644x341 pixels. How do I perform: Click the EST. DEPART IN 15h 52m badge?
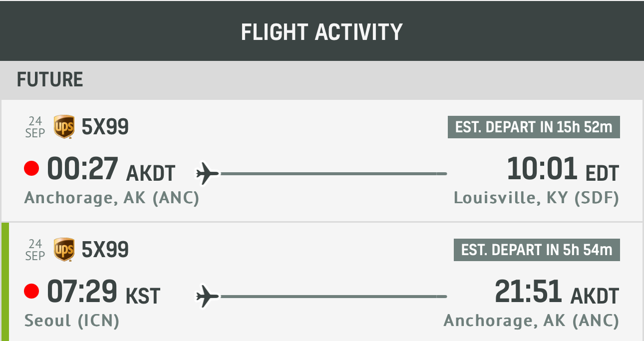click(534, 127)
